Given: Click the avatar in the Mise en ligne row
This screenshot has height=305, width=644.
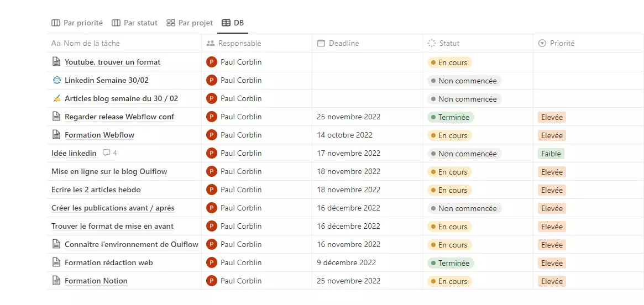Looking at the screenshot, I should [x=212, y=172].
